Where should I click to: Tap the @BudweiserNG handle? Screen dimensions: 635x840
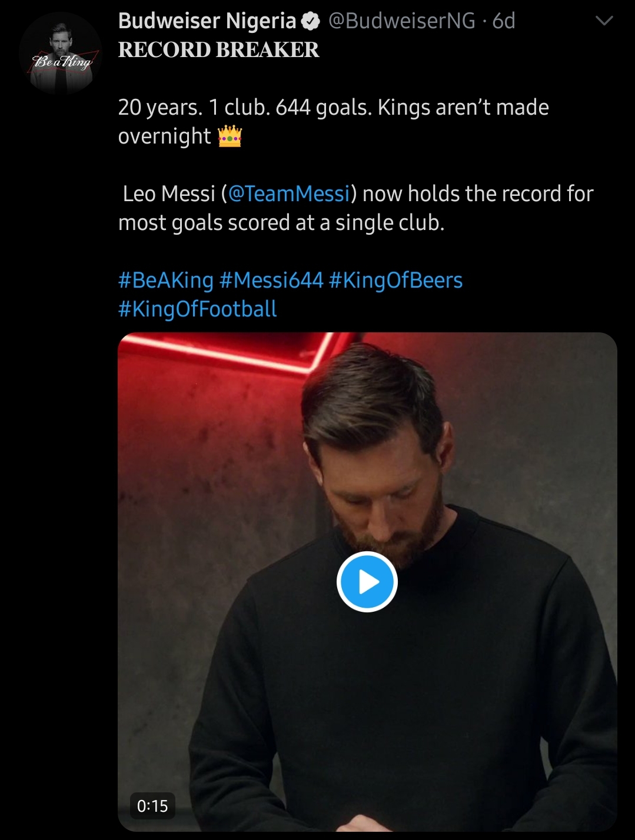click(x=401, y=21)
